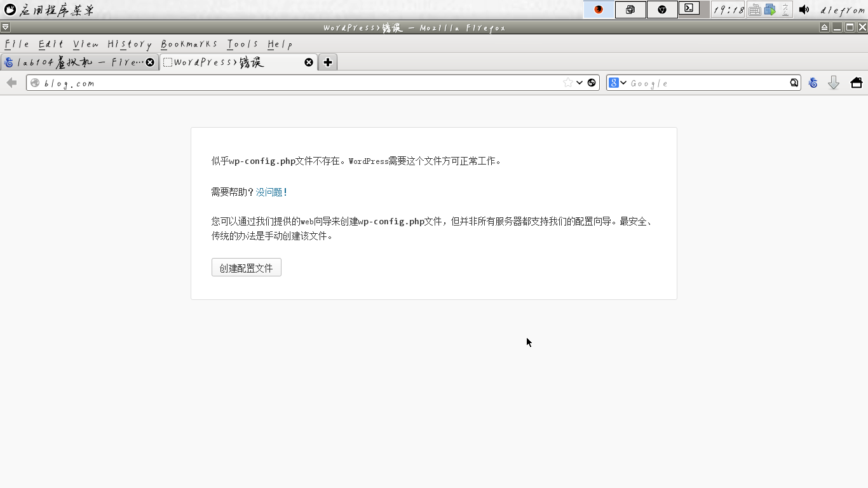Open the diefrom user menu
868x488 pixels.
click(843, 10)
